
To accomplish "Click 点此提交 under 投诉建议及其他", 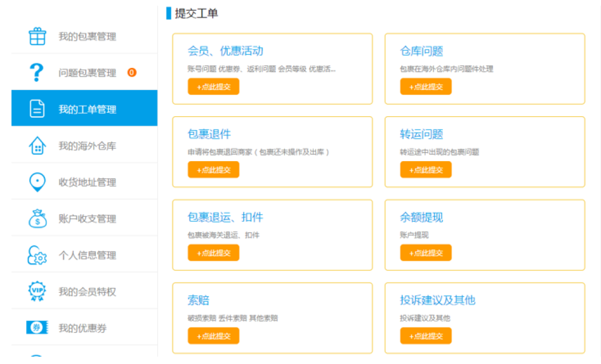I will coord(426,336).
